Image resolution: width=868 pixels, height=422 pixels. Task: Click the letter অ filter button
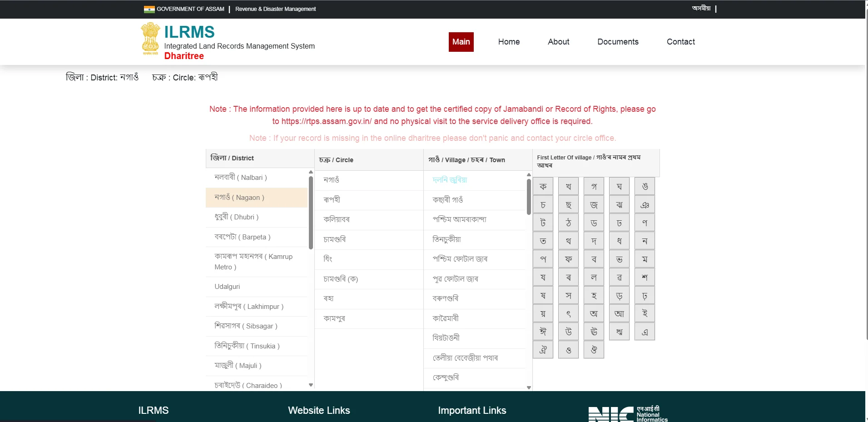pyautogui.click(x=594, y=313)
